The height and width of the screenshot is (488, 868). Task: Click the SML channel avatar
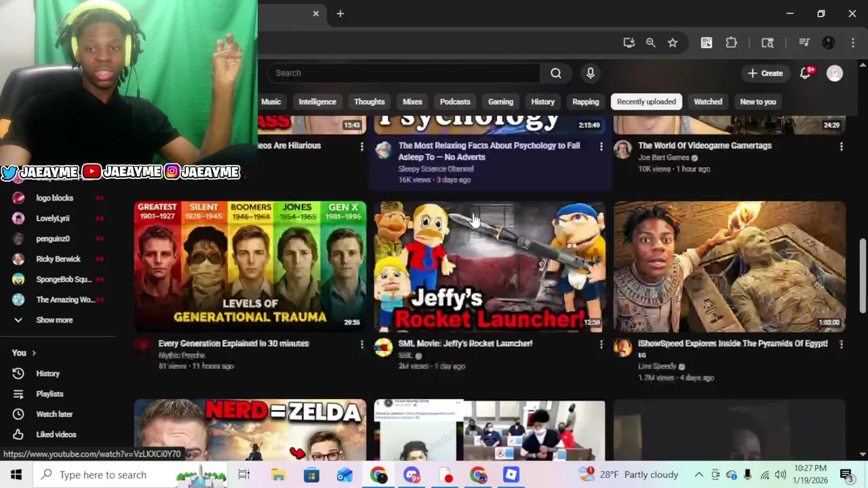pos(383,348)
